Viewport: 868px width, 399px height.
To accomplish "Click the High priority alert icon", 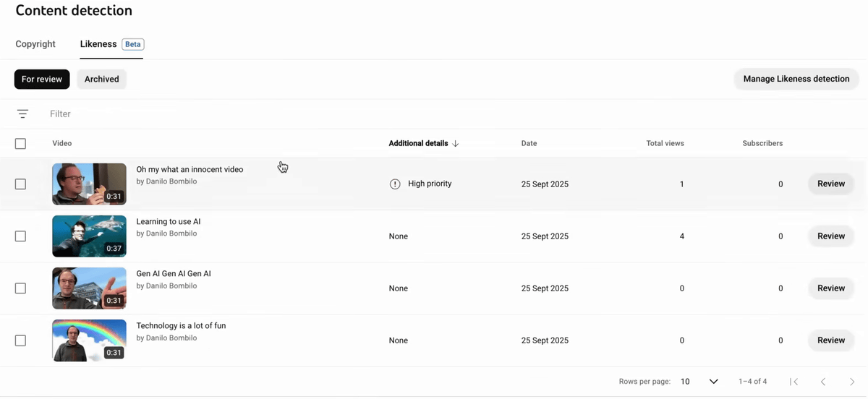I will click(x=395, y=184).
